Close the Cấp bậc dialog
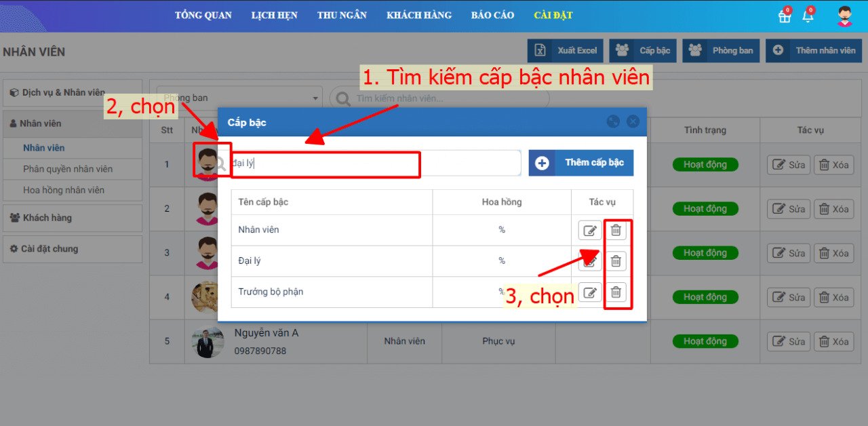 [633, 121]
